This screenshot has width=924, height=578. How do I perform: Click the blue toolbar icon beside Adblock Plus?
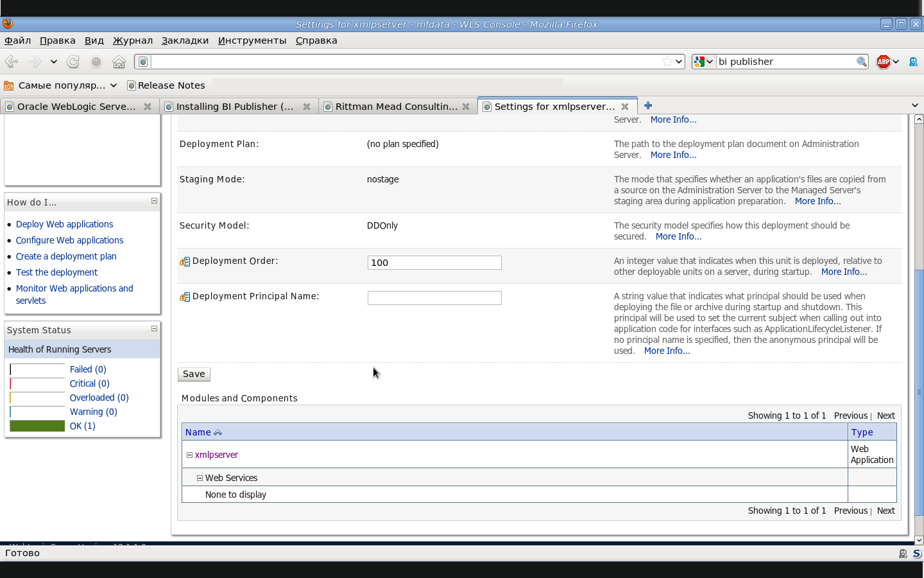tap(914, 62)
